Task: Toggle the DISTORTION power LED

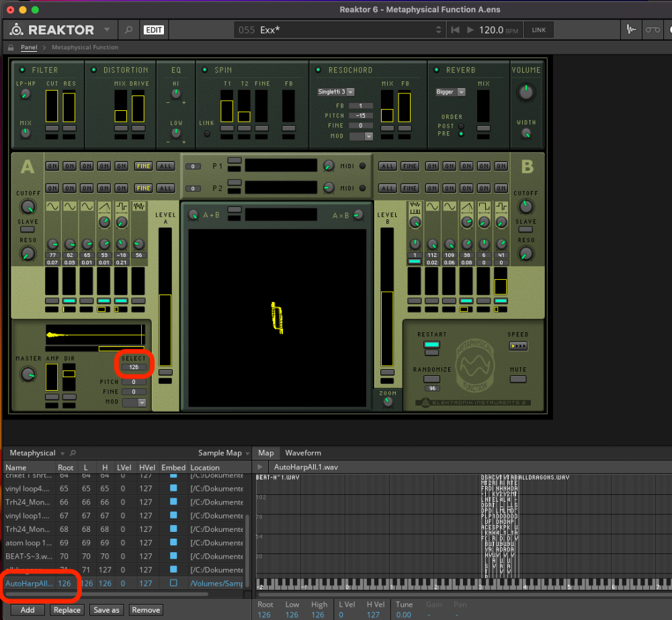Action: pyautogui.click(x=94, y=69)
